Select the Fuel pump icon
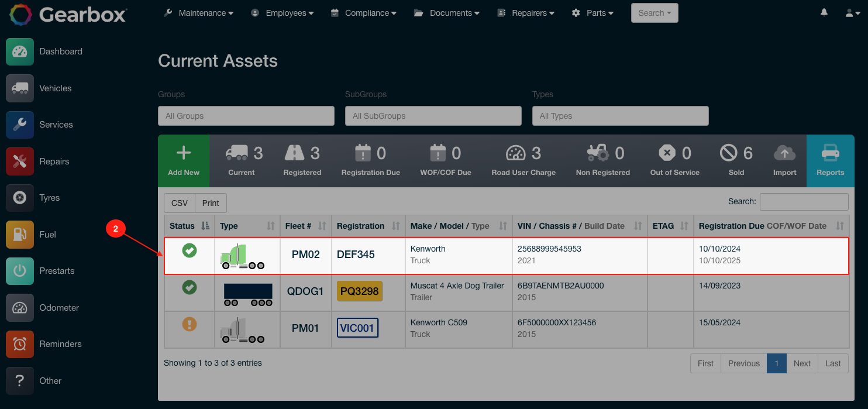Image resolution: width=868 pixels, height=409 pixels. pos(20,234)
